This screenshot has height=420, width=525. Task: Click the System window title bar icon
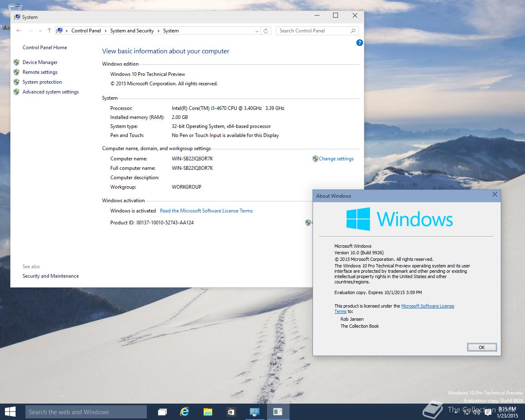tap(17, 17)
